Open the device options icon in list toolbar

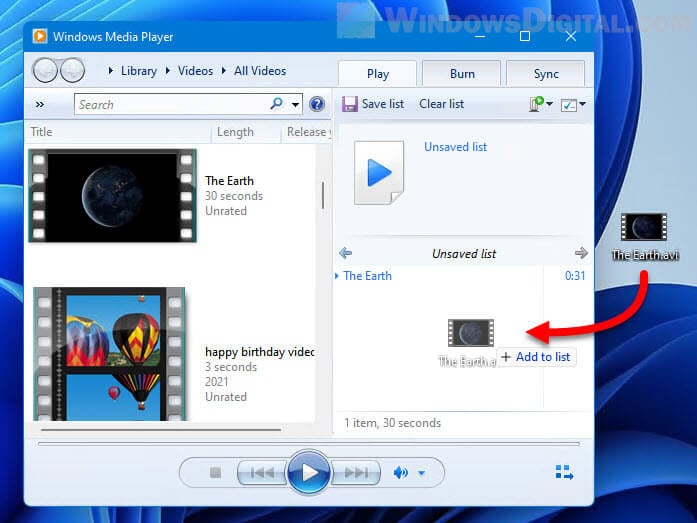click(536, 104)
